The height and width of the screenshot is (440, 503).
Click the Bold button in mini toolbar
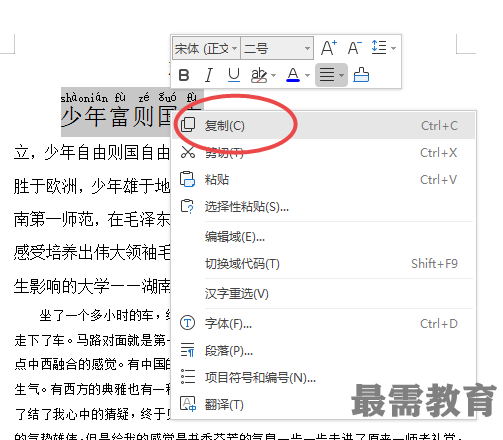pyautogui.click(x=184, y=75)
